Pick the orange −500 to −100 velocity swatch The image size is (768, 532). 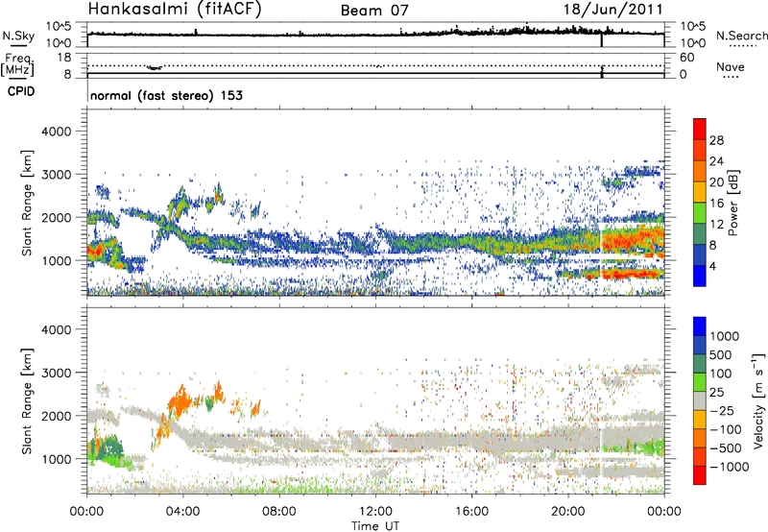[700, 438]
